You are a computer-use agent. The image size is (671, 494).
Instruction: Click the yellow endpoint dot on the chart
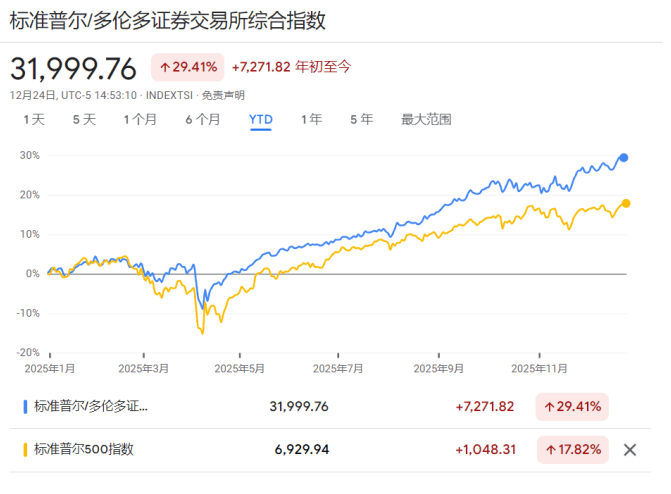(x=626, y=203)
